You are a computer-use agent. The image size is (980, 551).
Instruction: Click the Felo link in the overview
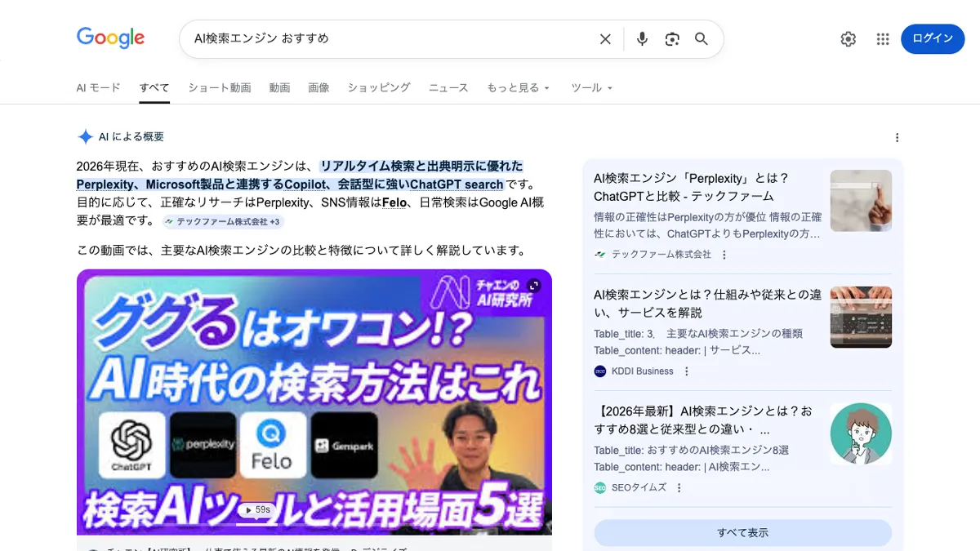point(394,202)
